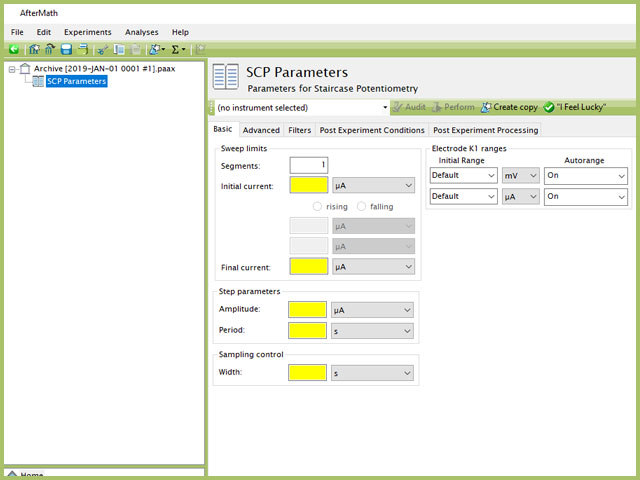Open the µA row Default range dropdown
This screenshot has height=480, width=640.
click(464, 196)
